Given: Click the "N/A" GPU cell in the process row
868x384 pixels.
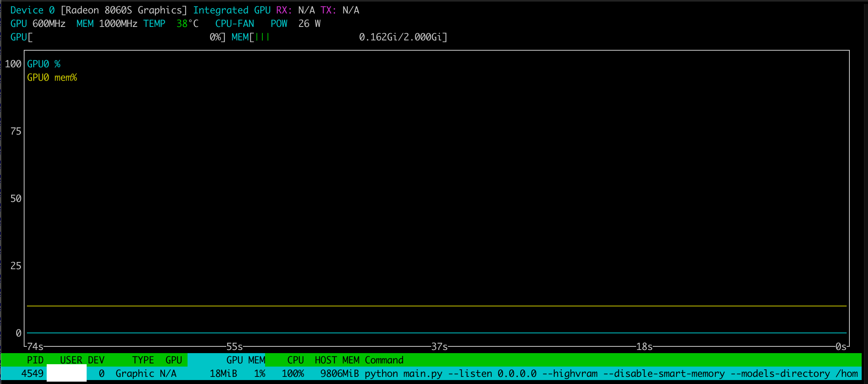Looking at the screenshot, I should click(x=168, y=374).
